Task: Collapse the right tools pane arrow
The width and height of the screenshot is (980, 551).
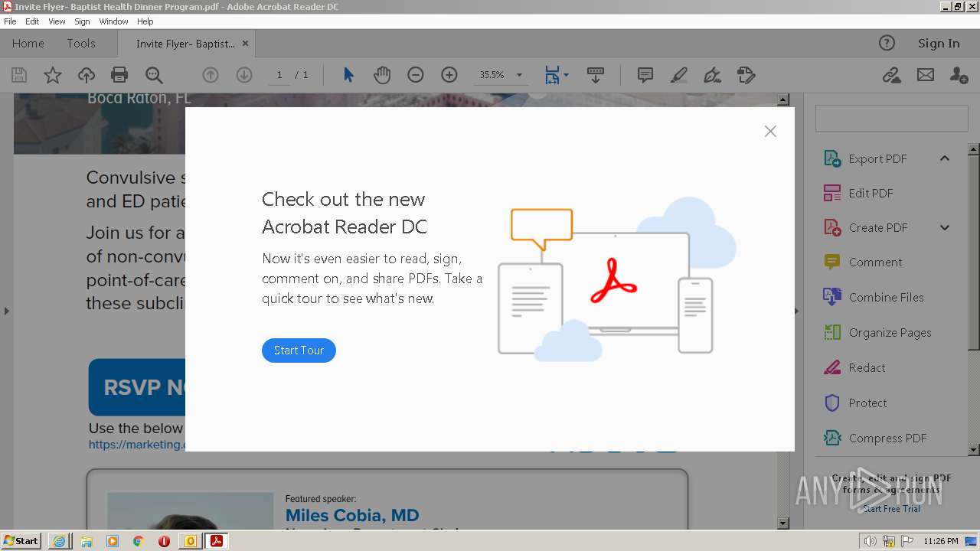Action: tap(796, 311)
